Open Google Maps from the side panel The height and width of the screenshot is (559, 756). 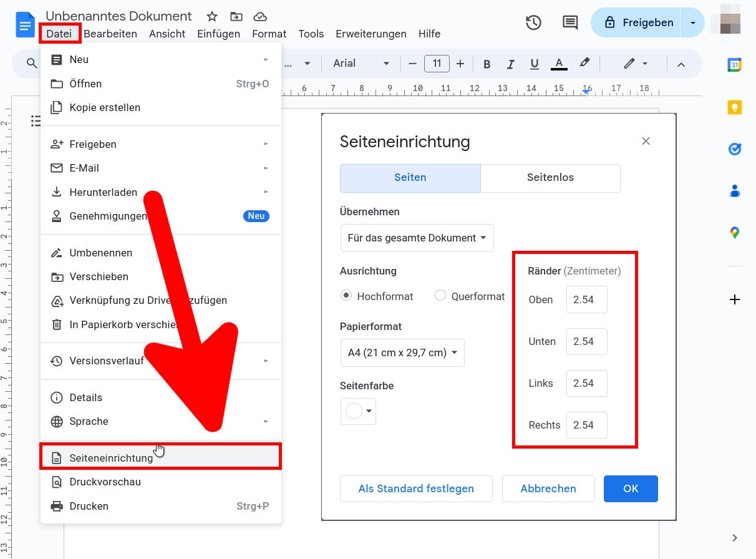tap(735, 232)
